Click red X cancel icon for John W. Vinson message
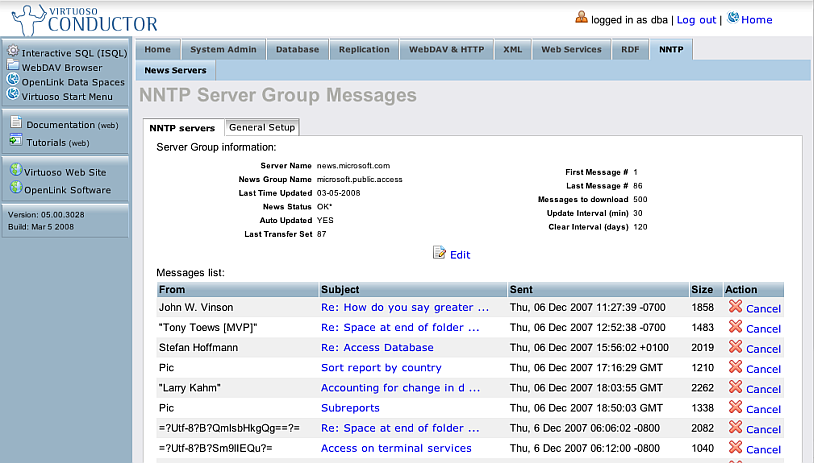The width and height of the screenshot is (814, 463). point(735,308)
